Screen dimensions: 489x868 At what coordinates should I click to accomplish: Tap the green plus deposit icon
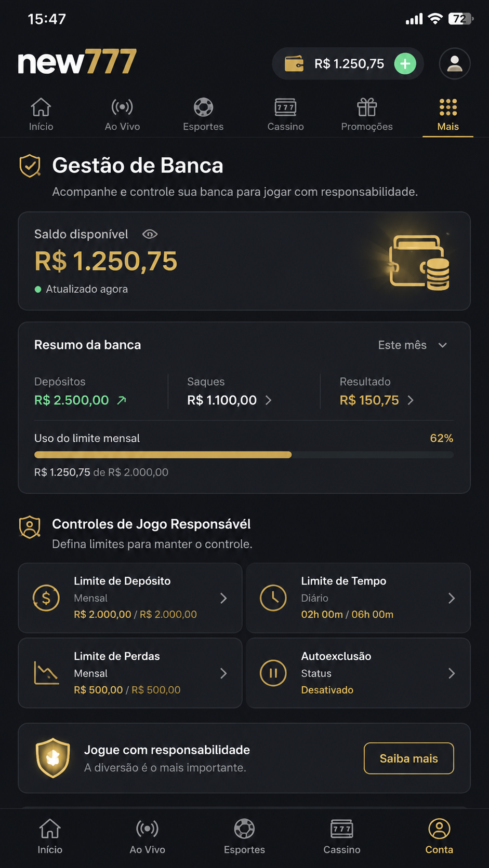click(405, 64)
